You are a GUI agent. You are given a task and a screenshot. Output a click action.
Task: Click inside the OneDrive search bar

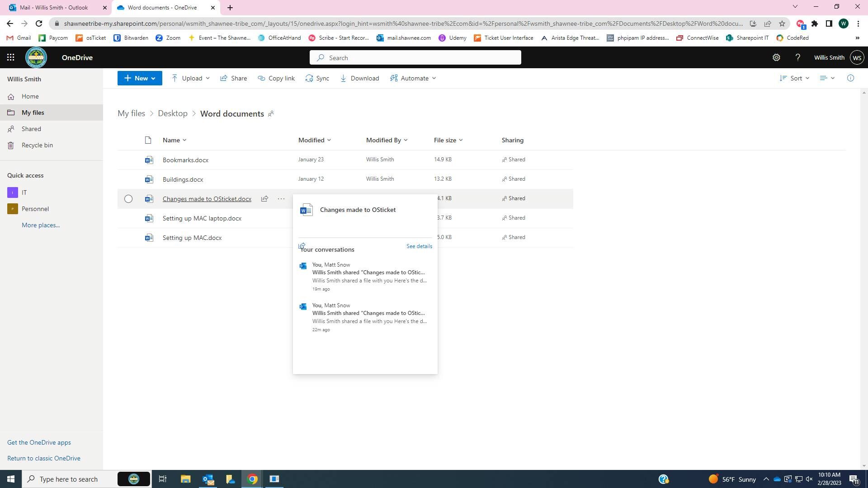point(416,57)
